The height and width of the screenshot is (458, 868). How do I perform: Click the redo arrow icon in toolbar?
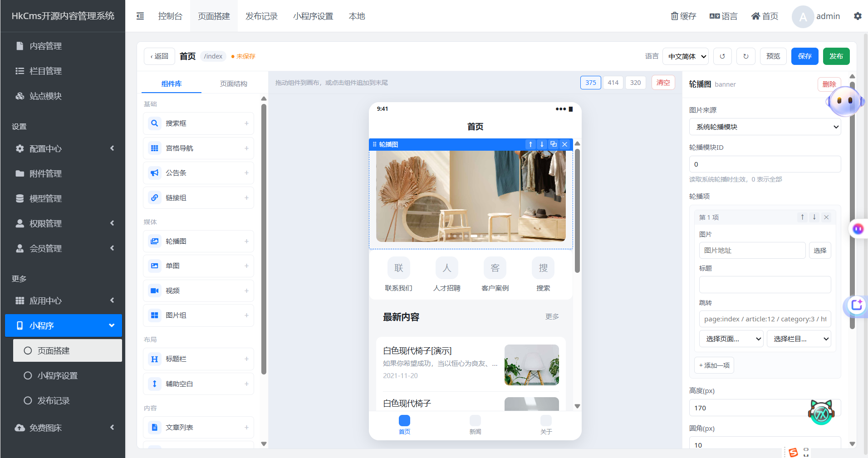tap(745, 56)
